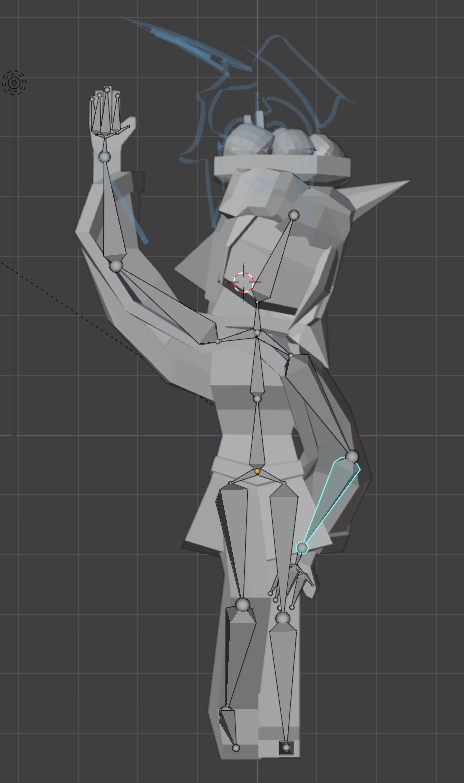Image resolution: width=464 pixels, height=783 pixels.
Task: Select the lowered arm's elbow joint sphere
Action: [x=352, y=456]
